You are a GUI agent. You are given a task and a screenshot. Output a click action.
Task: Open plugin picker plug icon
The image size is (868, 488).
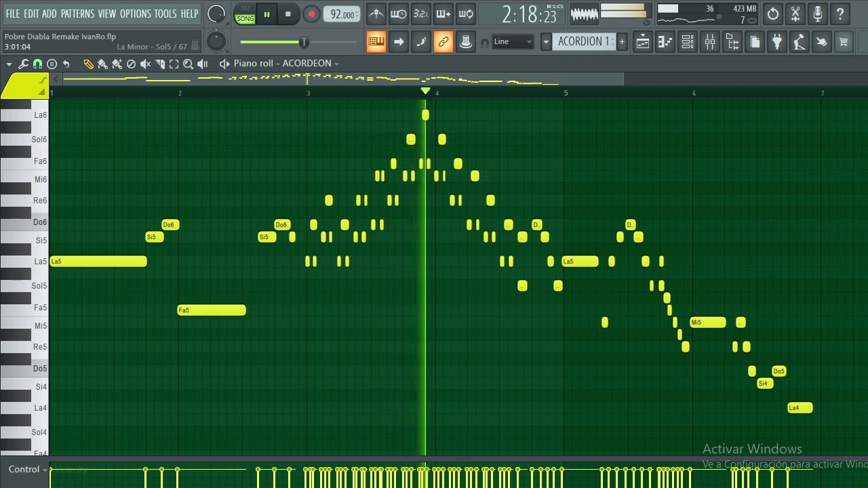777,42
